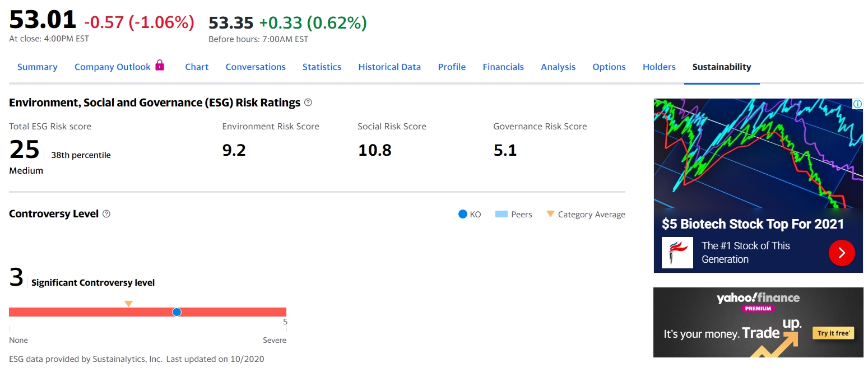Click the pre-market price 53.35
Screen dimensions: 868x372
coord(231,22)
